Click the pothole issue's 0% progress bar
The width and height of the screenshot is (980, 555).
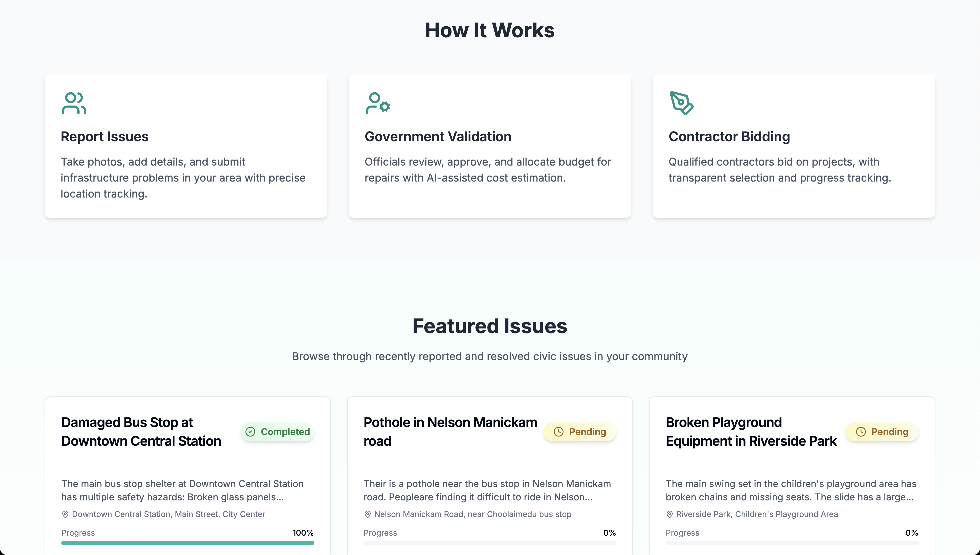pyautogui.click(x=490, y=543)
